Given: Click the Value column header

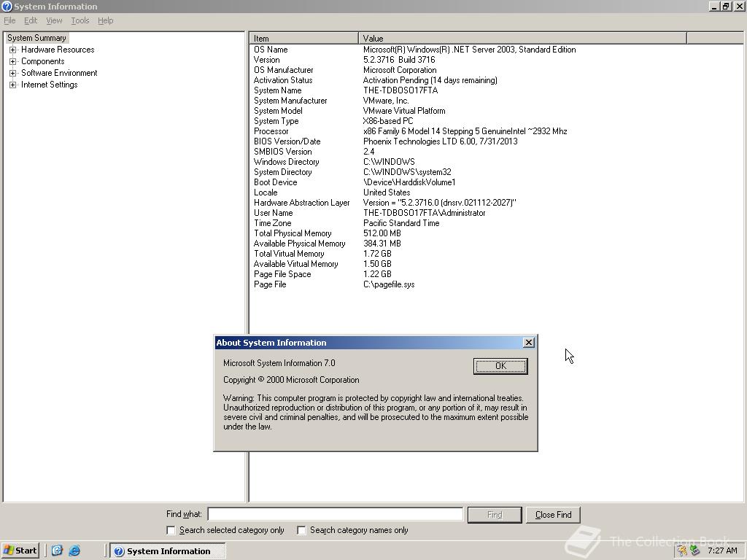Looking at the screenshot, I should pyautogui.click(x=522, y=38).
